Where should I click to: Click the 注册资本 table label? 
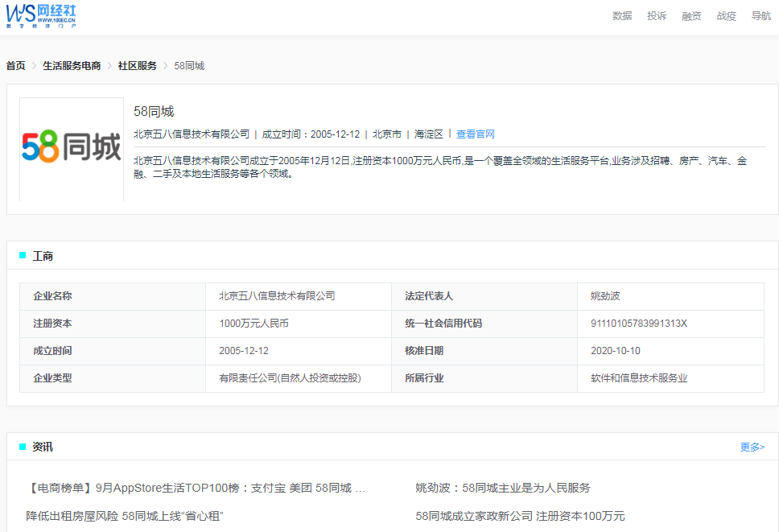tap(52, 324)
